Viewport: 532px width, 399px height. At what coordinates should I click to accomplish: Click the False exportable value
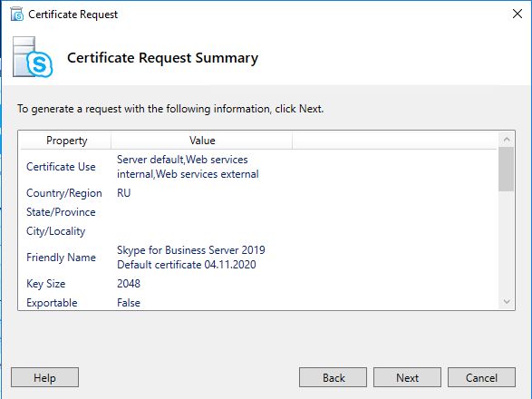click(129, 303)
